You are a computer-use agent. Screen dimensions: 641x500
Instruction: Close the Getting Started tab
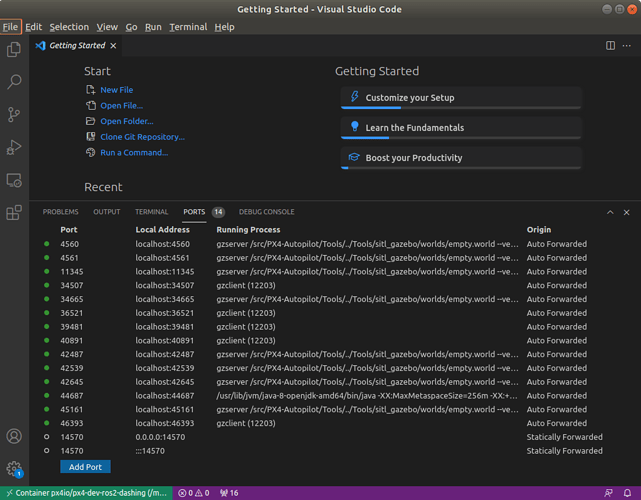[x=113, y=46]
